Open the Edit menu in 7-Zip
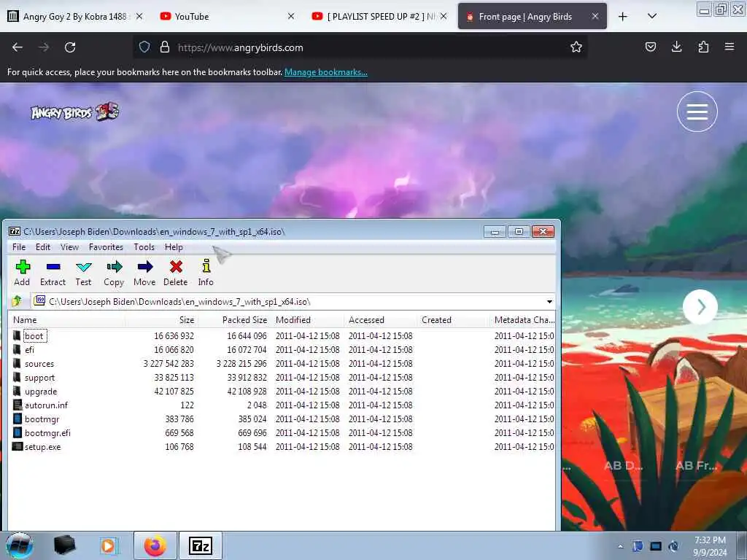The width and height of the screenshot is (747, 560). coord(43,247)
